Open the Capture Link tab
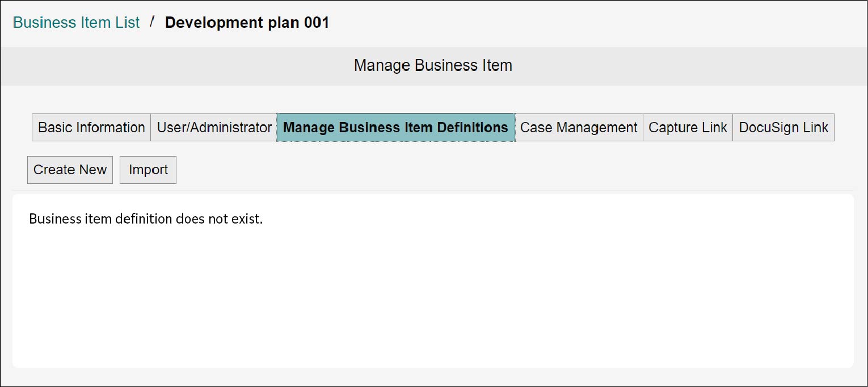868x387 pixels. tap(688, 128)
